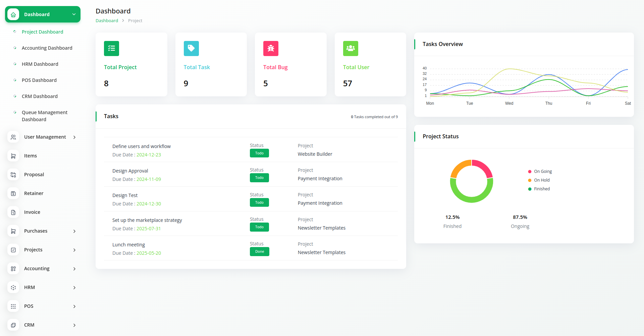Open the CRM Dashboard menu item
The image size is (644, 336).
pos(40,96)
